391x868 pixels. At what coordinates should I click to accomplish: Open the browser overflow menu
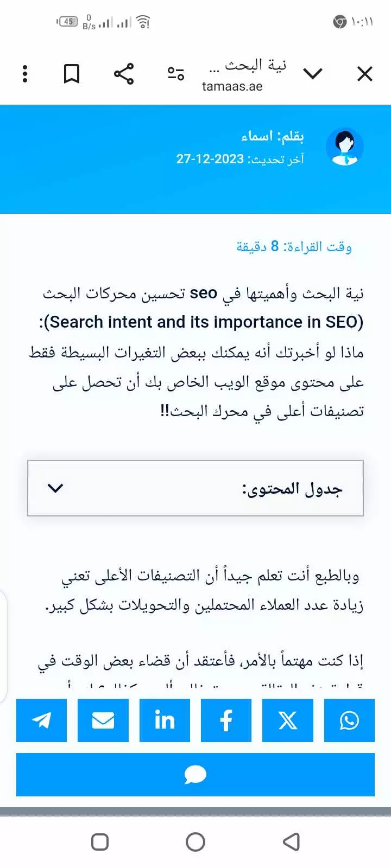(x=24, y=73)
